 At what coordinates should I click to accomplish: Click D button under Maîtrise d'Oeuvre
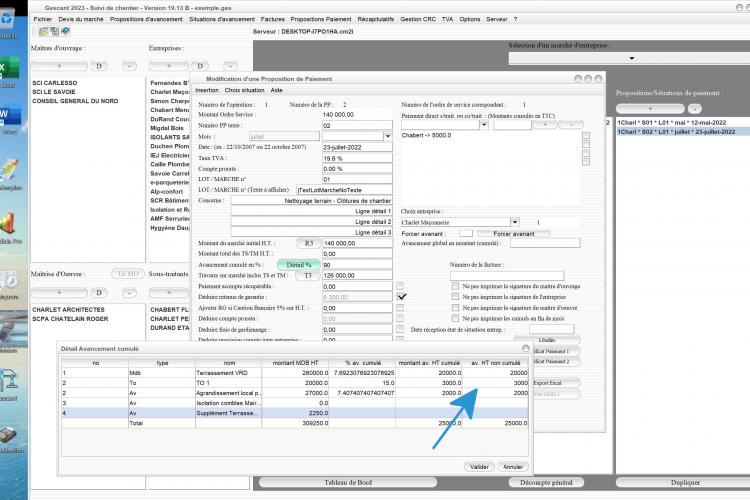99,292
